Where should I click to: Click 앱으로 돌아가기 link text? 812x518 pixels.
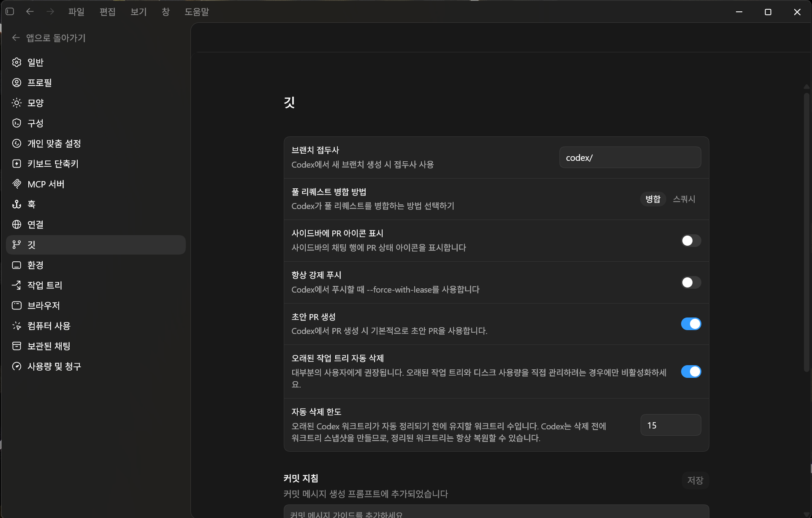56,38
